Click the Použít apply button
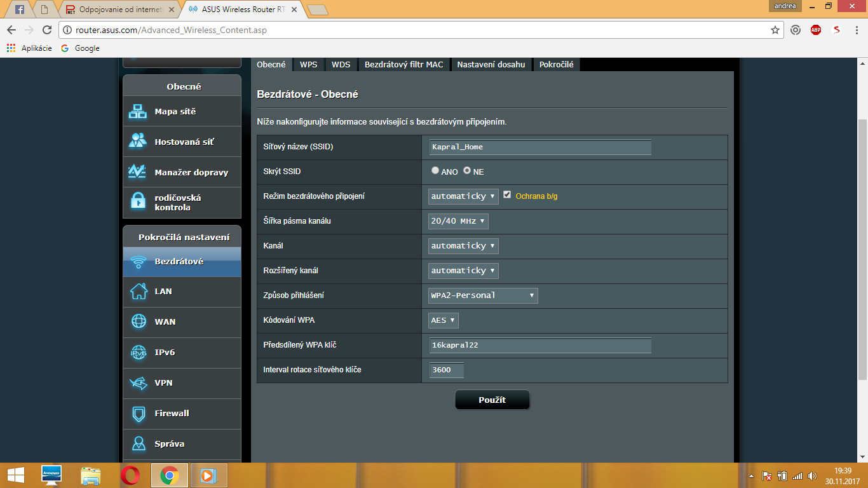The height and width of the screenshot is (488, 868). [x=492, y=400]
